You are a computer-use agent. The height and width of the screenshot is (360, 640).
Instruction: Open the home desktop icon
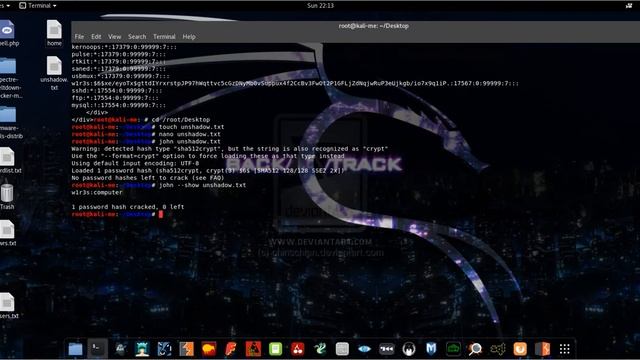[x=54, y=33]
